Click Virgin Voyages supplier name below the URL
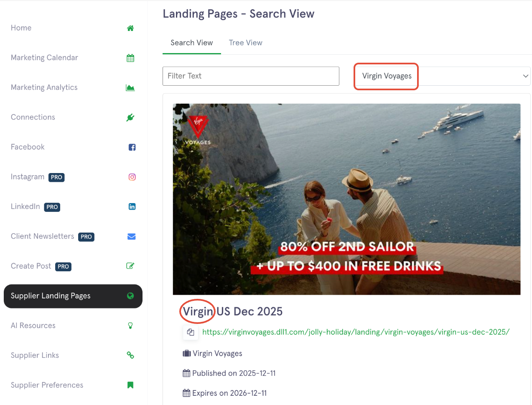The height and width of the screenshot is (405, 532). click(217, 354)
